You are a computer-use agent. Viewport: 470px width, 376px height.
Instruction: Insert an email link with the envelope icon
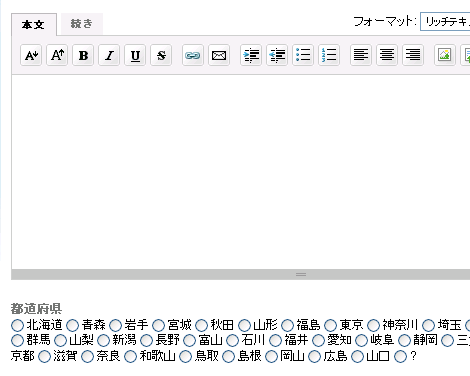(219, 55)
